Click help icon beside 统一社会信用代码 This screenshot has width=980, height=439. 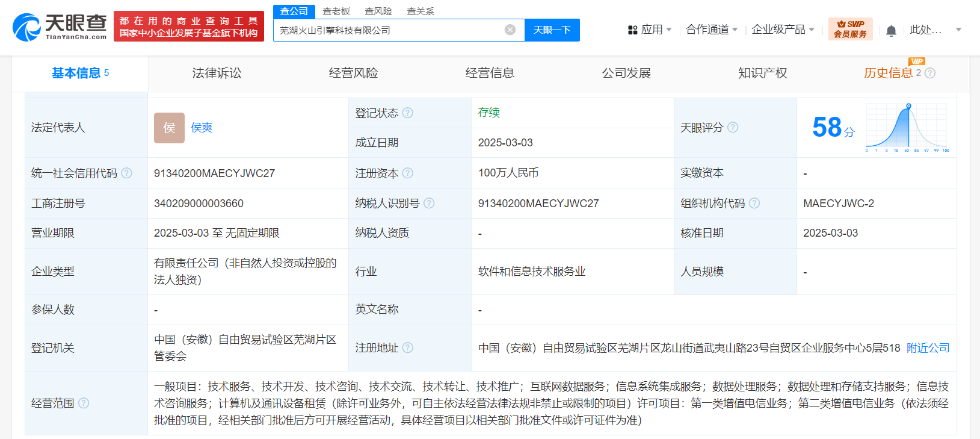[126, 173]
